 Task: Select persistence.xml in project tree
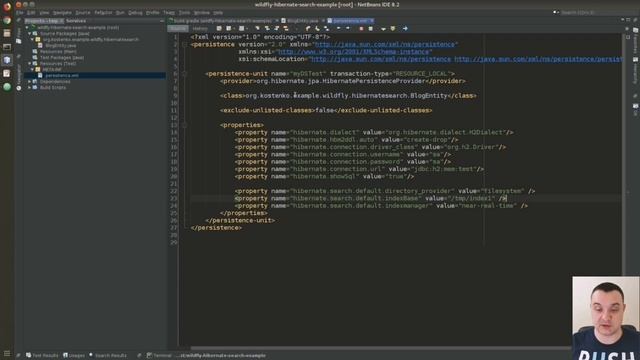62,76
